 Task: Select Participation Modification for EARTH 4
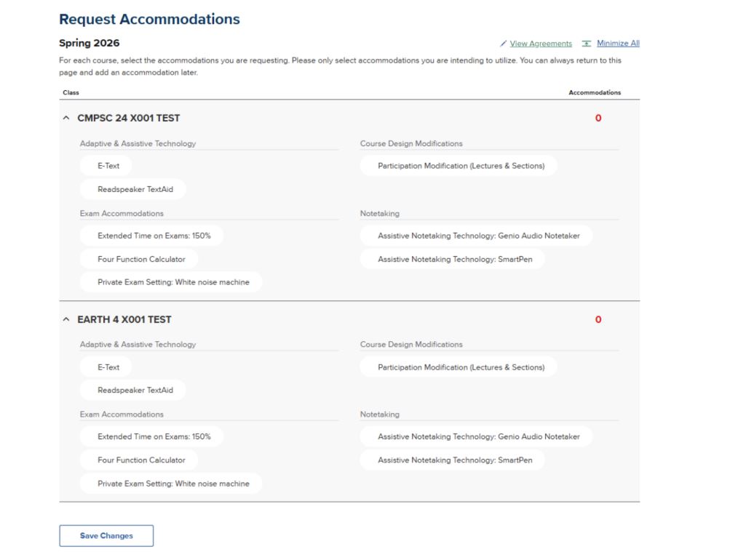[459, 367]
